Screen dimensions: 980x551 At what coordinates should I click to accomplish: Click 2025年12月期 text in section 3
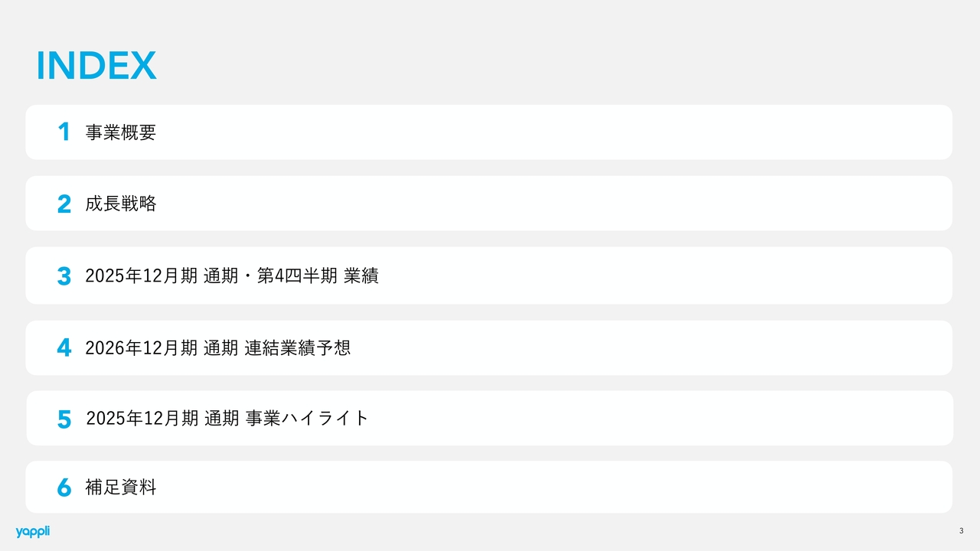click(x=142, y=276)
